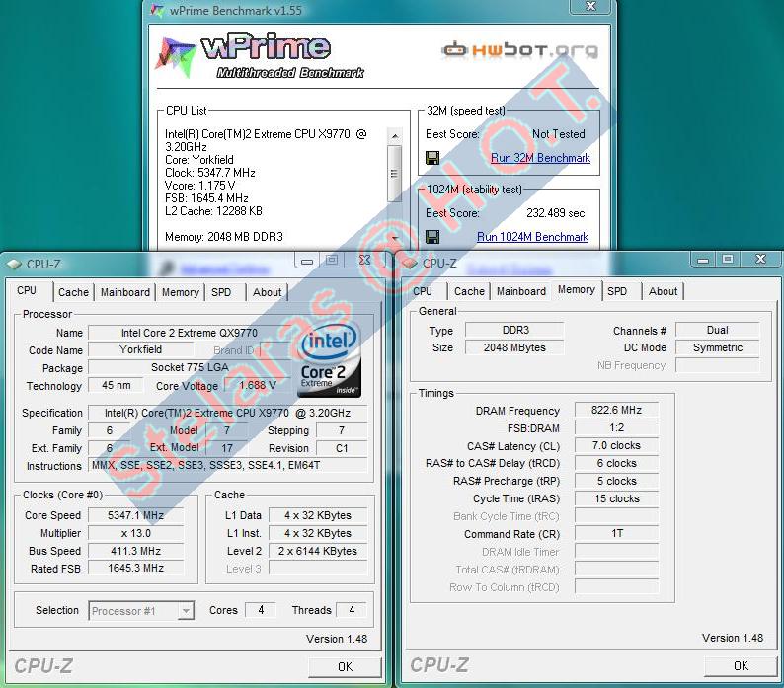The image size is (784, 688).
Task: Click the Threads count field
Action: click(352, 610)
